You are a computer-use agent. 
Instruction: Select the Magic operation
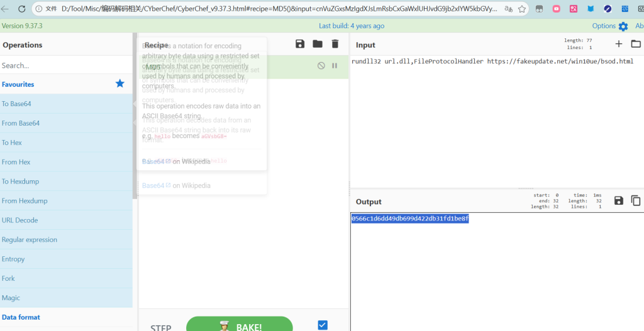(x=11, y=298)
